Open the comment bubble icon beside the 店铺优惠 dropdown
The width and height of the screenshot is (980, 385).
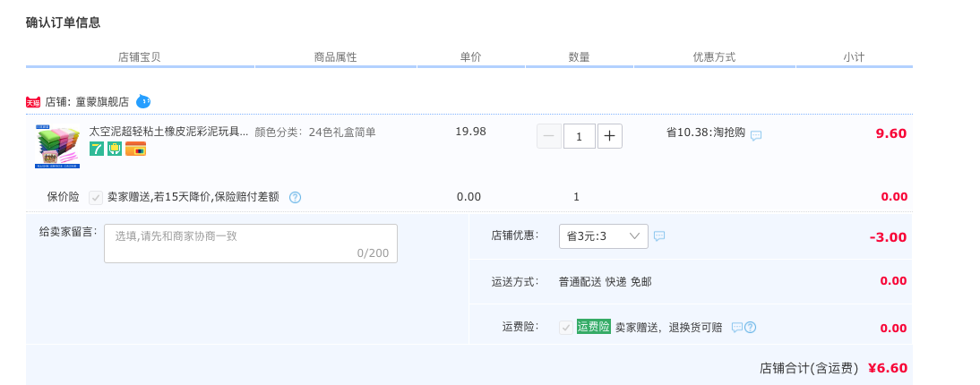click(658, 236)
